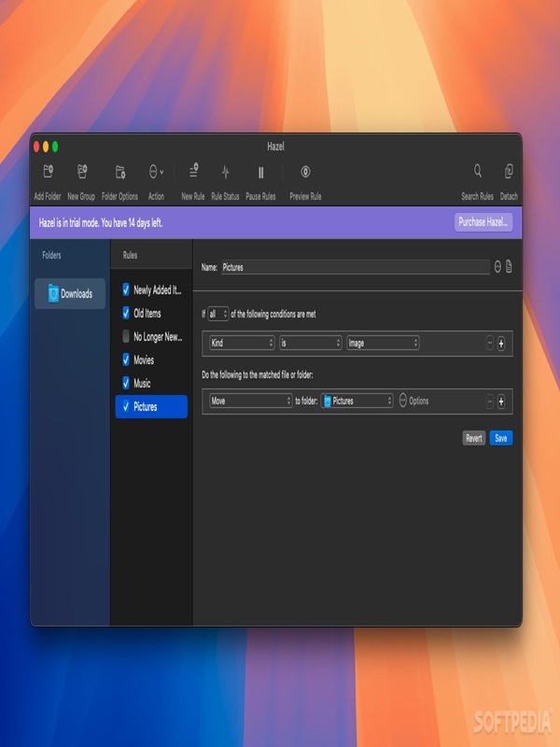Open Preview Rule with eye icon
The width and height of the screenshot is (560, 747).
coord(305,172)
